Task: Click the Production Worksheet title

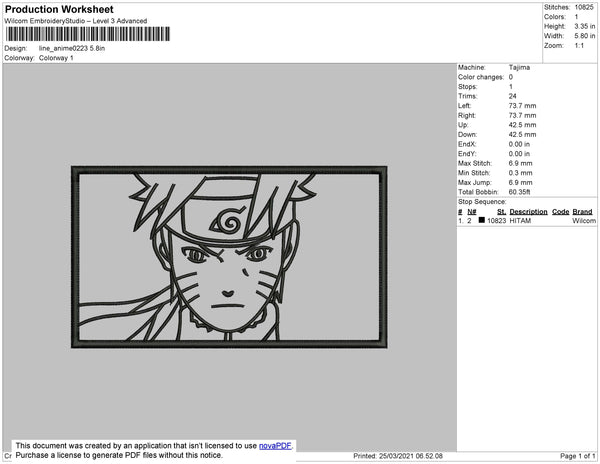Action: click(x=66, y=9)
